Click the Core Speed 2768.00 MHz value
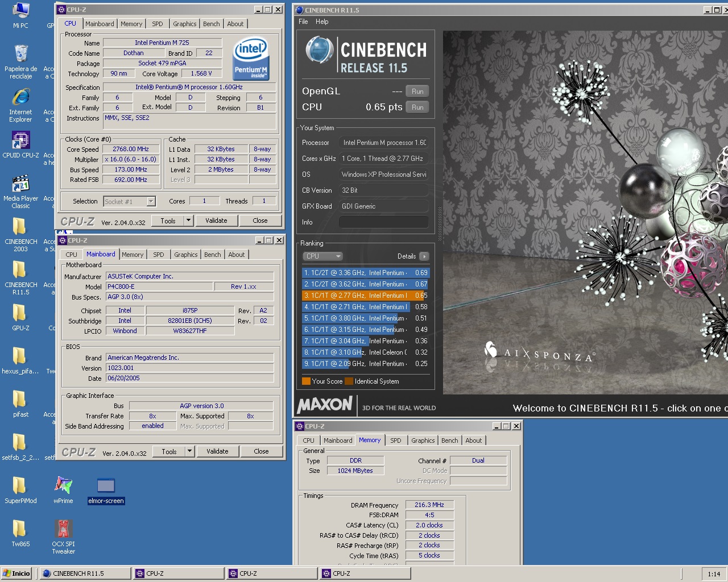The height and width of the screenshot is (582, 728). pyautogui.click(x=131, y=149)
